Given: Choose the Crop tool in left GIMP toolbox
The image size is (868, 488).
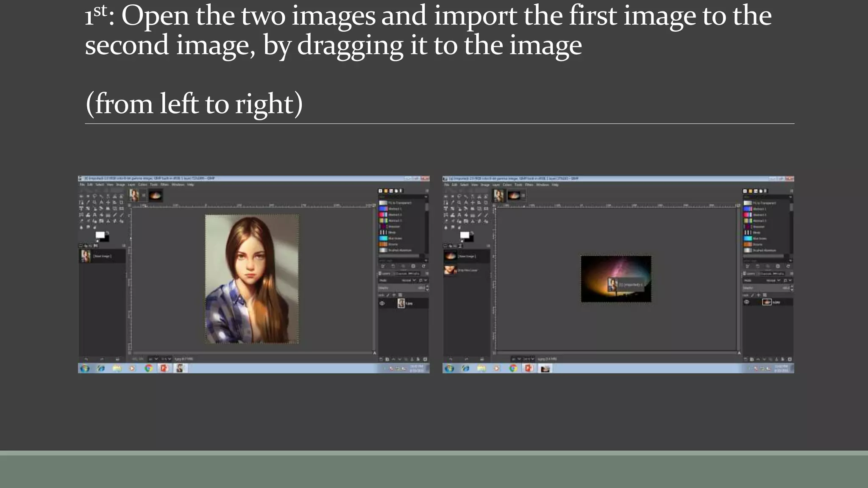Looking at the screenshot, I should (122, 202).
